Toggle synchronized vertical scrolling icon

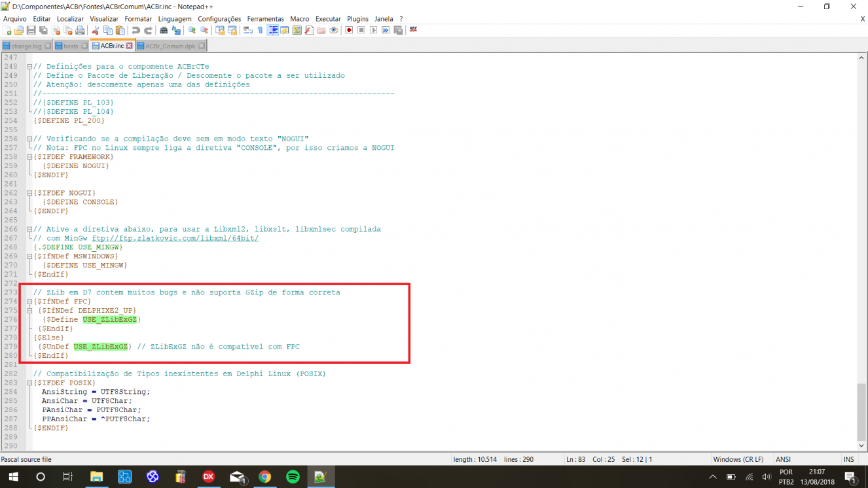[220, 30]
